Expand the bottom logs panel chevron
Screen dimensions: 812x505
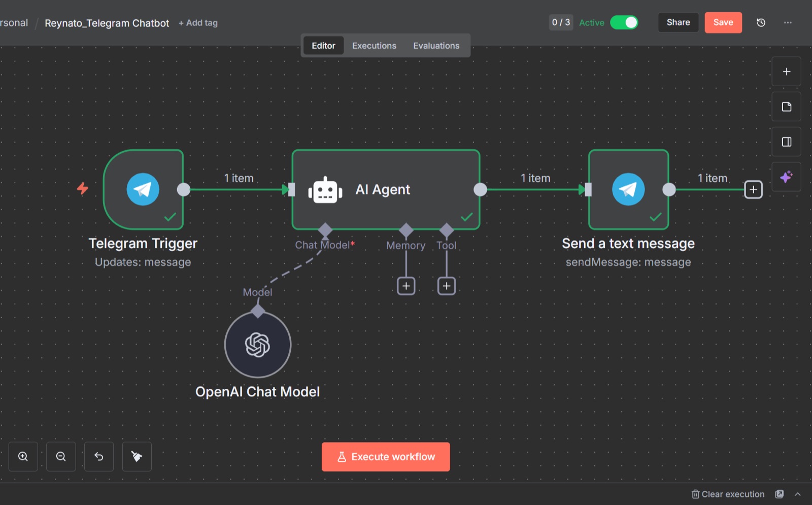coord(798,494)
